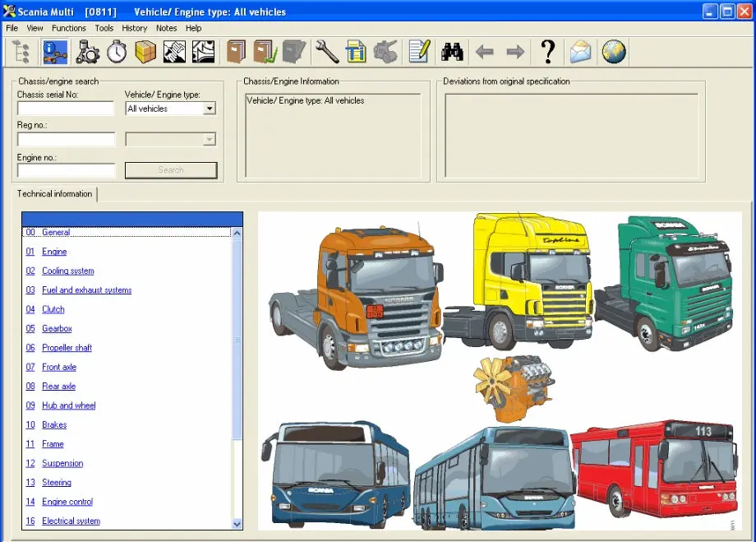This screenshot has height=542, width=756.
Task: Open the Tools menu
Action: (x=104, y=28)
